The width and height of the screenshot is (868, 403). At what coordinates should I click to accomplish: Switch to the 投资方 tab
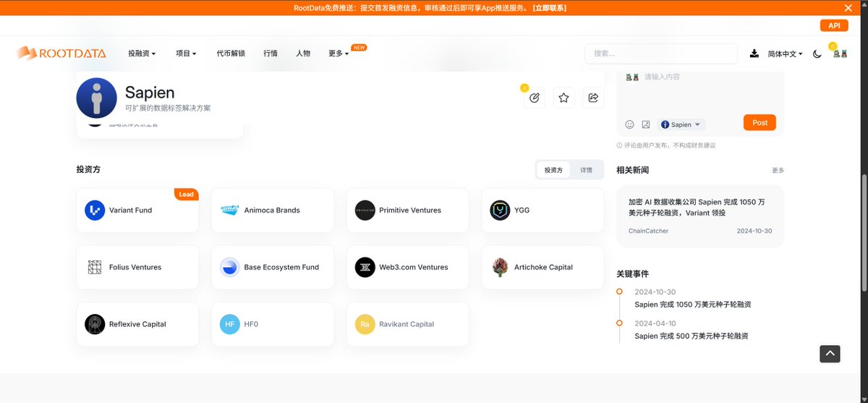coord(553,170)
